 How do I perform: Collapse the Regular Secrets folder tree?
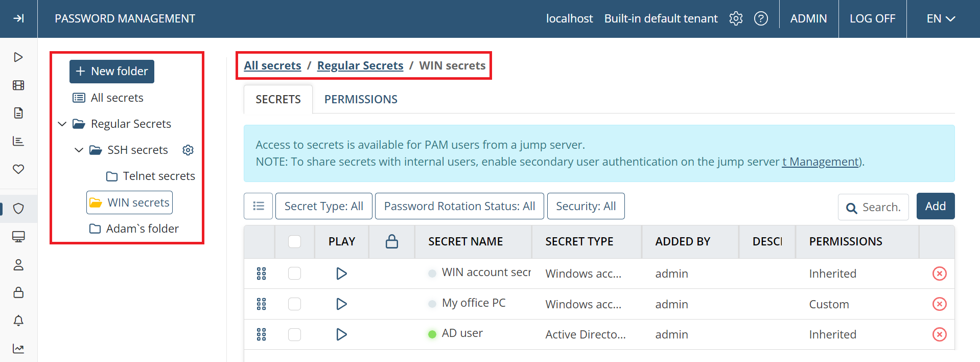(x=62, y=124)
